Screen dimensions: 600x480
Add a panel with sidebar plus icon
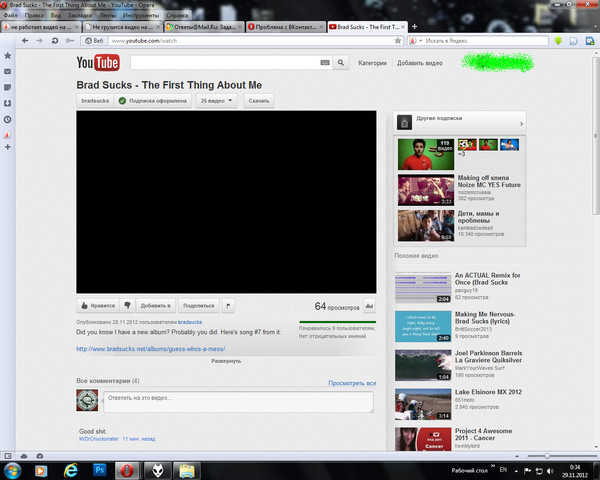pos(7,147)
